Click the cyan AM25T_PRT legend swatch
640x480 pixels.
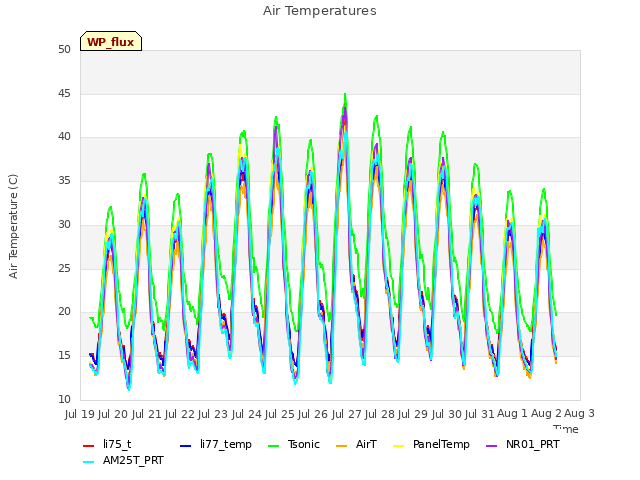pos(89,462)
